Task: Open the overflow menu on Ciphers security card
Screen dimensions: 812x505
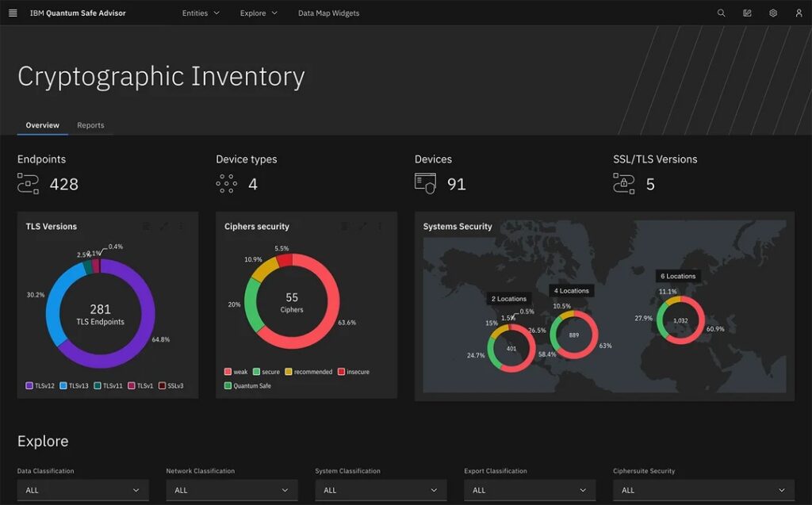Action: (380, 226)
